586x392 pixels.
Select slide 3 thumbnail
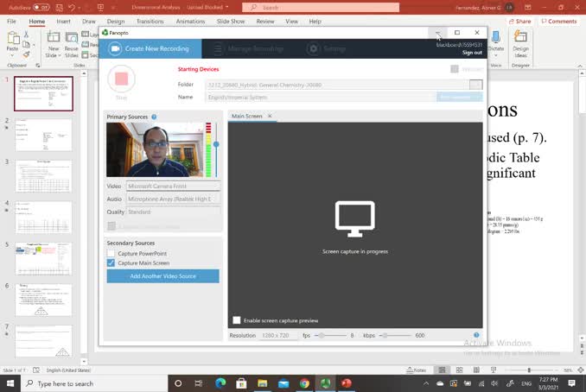[x=43, y=176]
